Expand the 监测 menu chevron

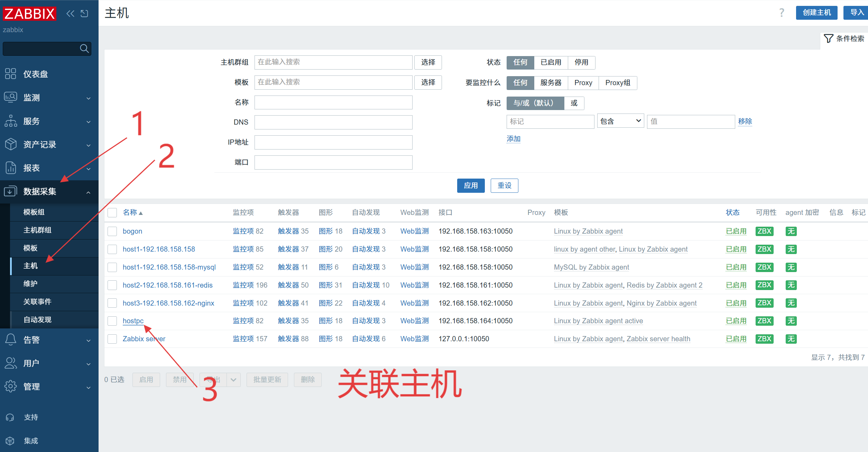click(x=89, y=98)
